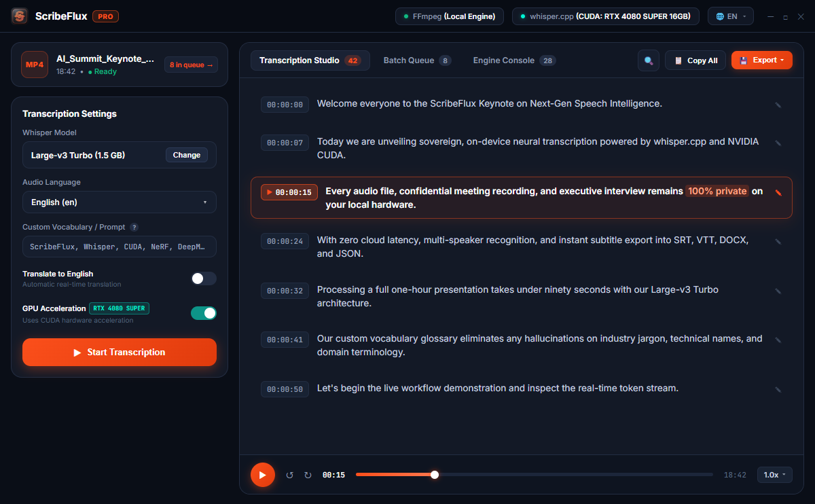Open the Engine Console tab
Image resolution: width=815 pixels, height=504 pixels.
(x=514, y=60)
